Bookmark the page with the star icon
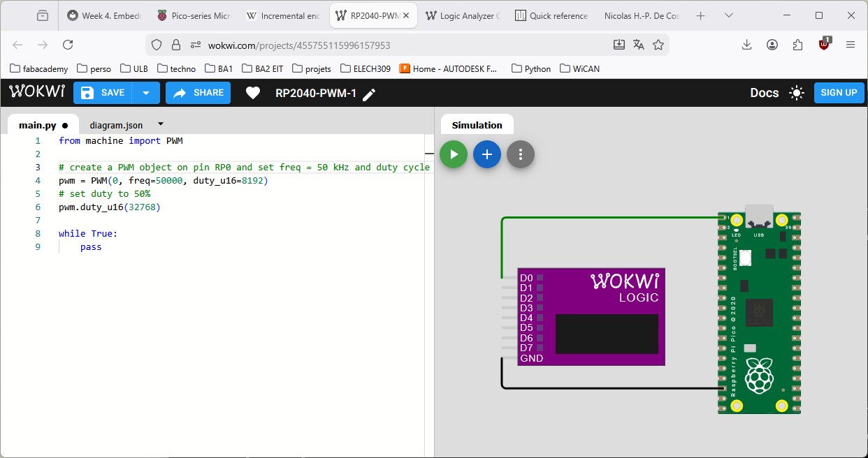868x458 pixels. (658, 44)
